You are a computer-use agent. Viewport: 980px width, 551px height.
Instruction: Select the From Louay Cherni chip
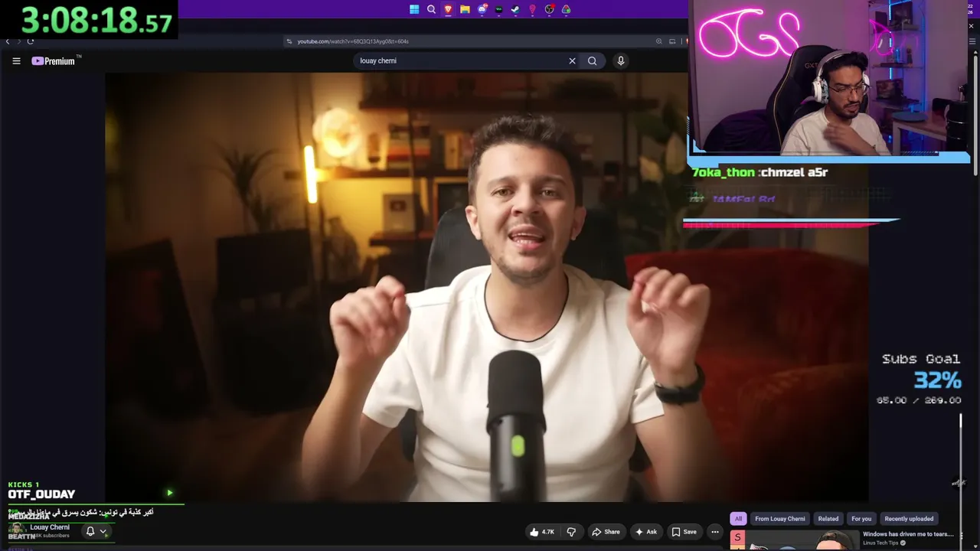coord(780,519)
